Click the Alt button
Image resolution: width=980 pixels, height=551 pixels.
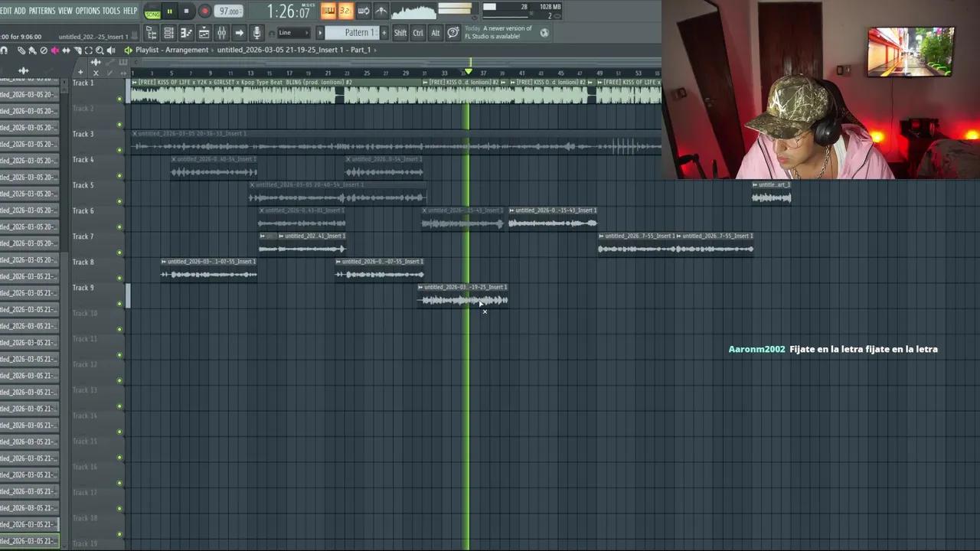(436, 33)
